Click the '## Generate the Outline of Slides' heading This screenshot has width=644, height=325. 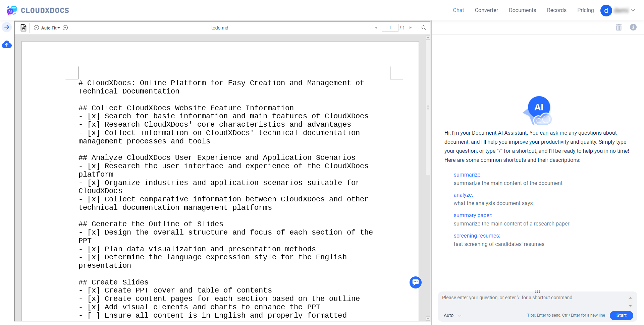tap(151, 224)
